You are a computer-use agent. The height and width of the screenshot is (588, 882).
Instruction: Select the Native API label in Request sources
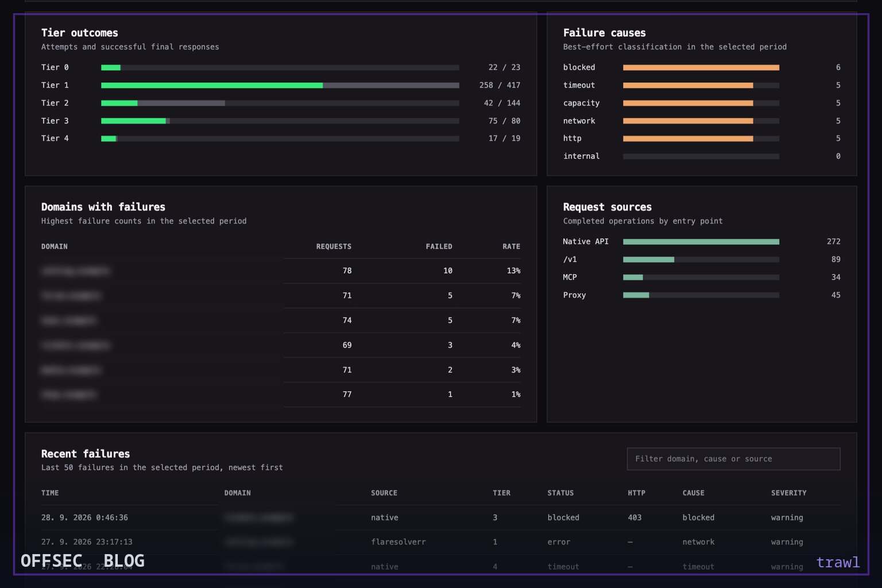click(x=586, y=241)
